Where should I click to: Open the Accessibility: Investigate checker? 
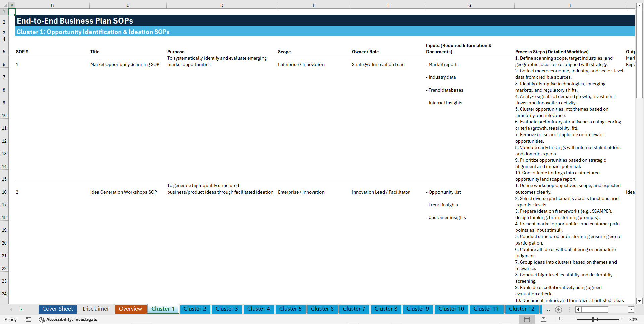coord(68,319)
